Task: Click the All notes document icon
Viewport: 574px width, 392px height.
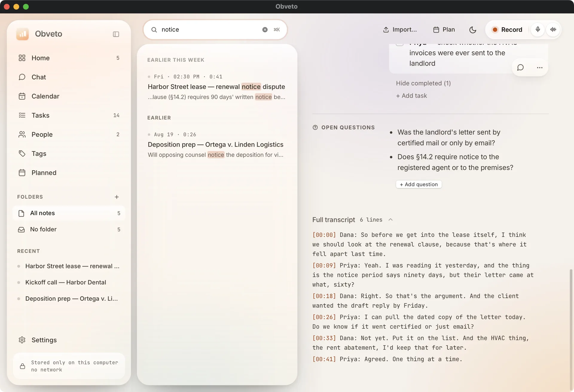Action: 21,213
